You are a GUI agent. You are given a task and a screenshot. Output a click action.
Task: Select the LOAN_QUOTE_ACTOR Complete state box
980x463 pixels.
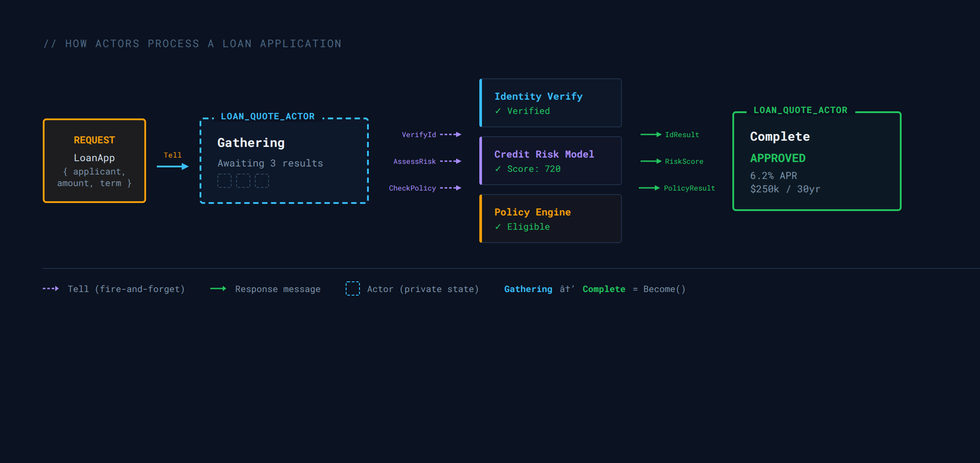click(x=817, y=160)
